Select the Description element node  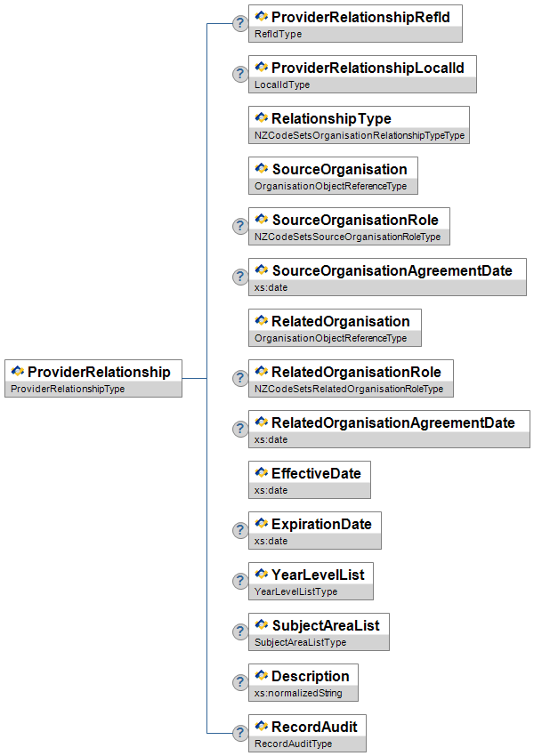tap(310, 676)
